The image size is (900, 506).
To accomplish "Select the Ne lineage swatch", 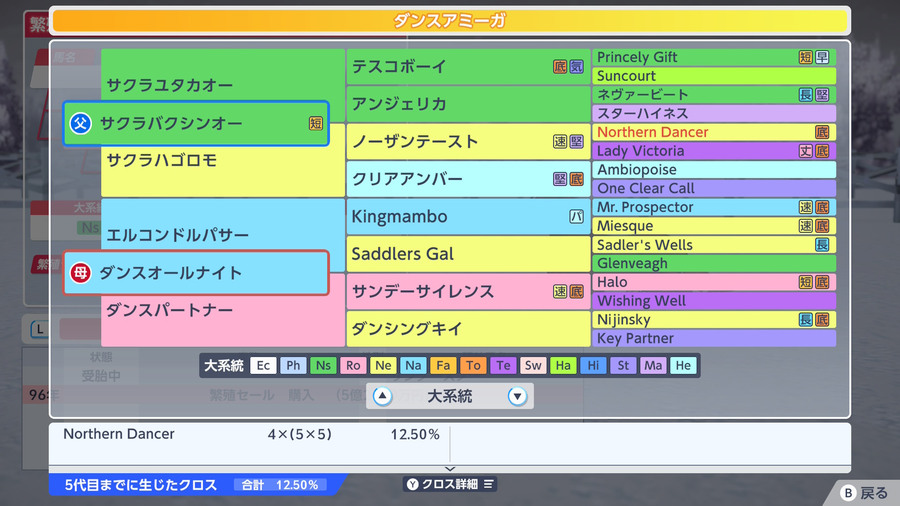I will pyautogui.click(x=383, y=365).
